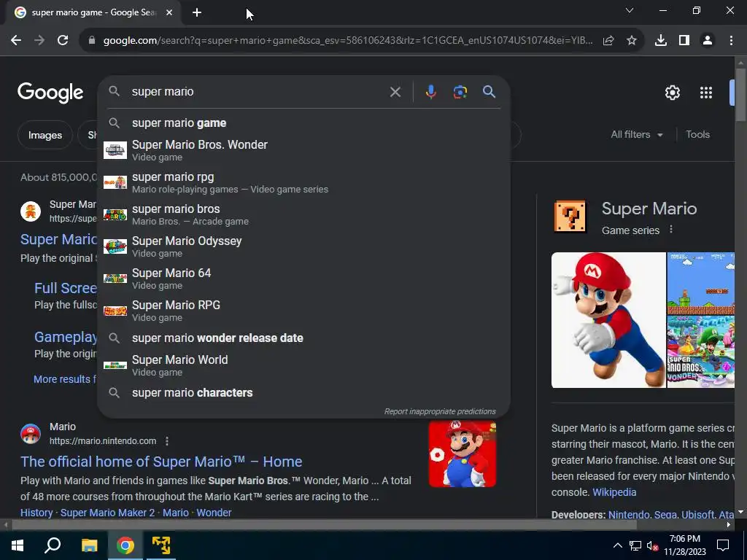Open more options beside 'Game series' label
The width and height of the screenshot is (747, 560).
[x=671, y=230]
